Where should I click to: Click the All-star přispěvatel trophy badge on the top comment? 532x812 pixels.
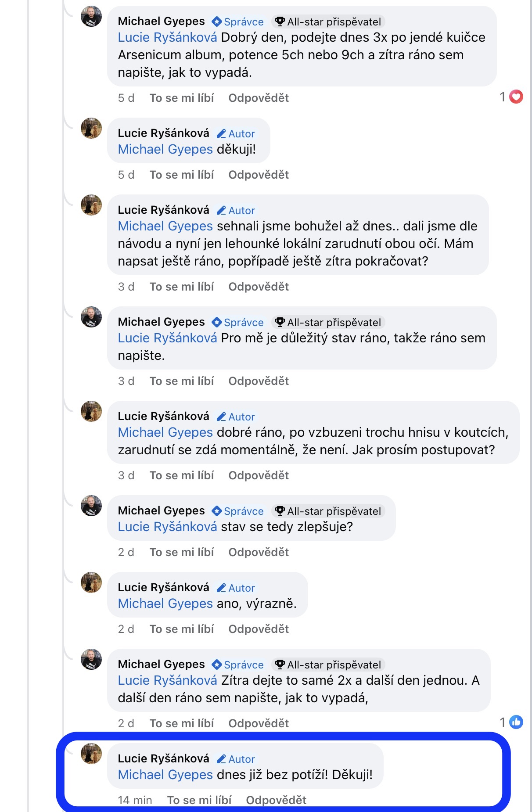click(x=328, y=22)
